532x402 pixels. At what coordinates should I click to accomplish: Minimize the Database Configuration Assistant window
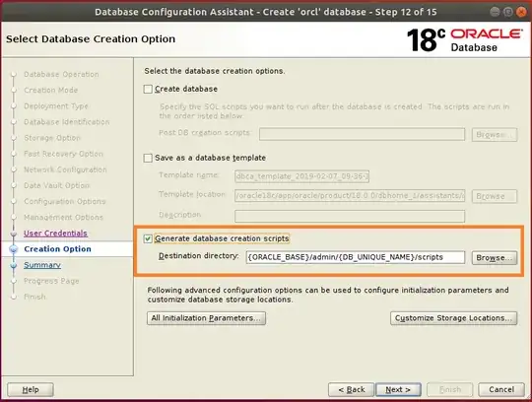(495, 12)
